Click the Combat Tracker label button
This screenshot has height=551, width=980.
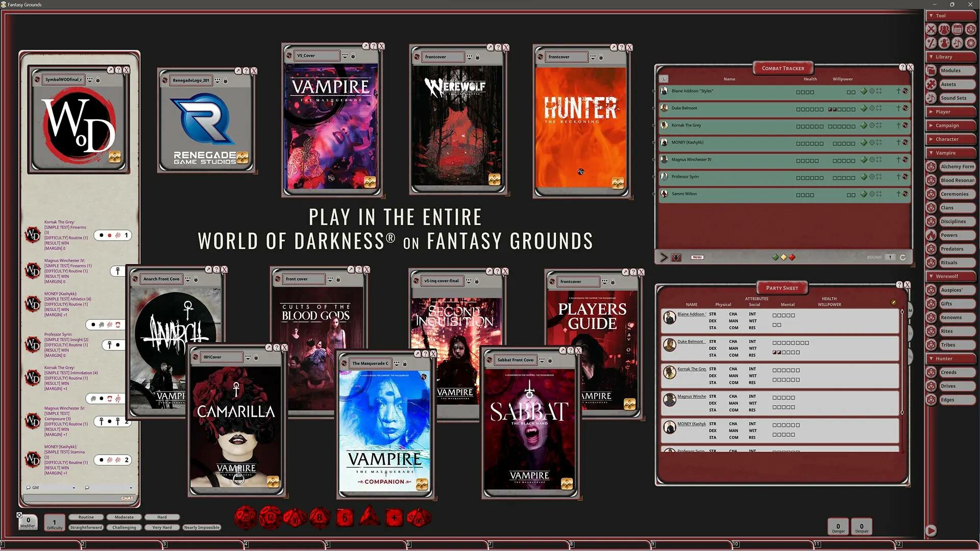click(783, 68)
